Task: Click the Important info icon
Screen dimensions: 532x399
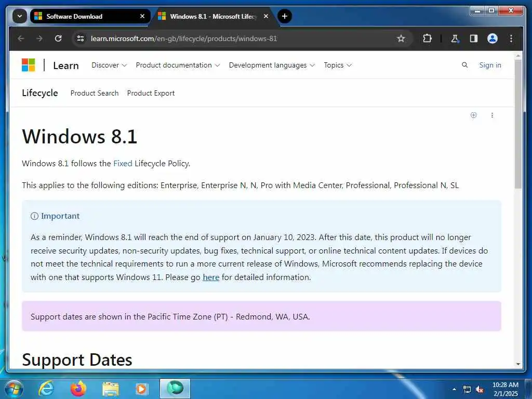Action: (34, 216)
